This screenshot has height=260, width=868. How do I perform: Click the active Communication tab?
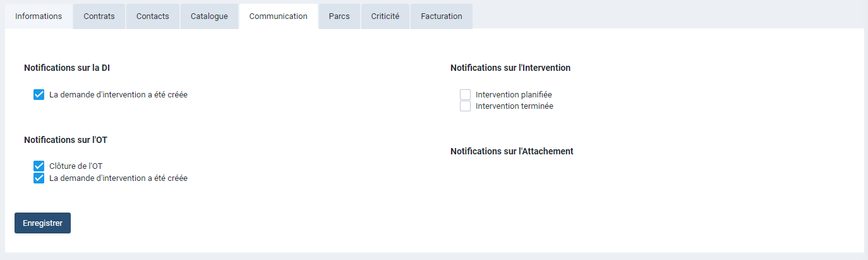click(x=279, y=16)
